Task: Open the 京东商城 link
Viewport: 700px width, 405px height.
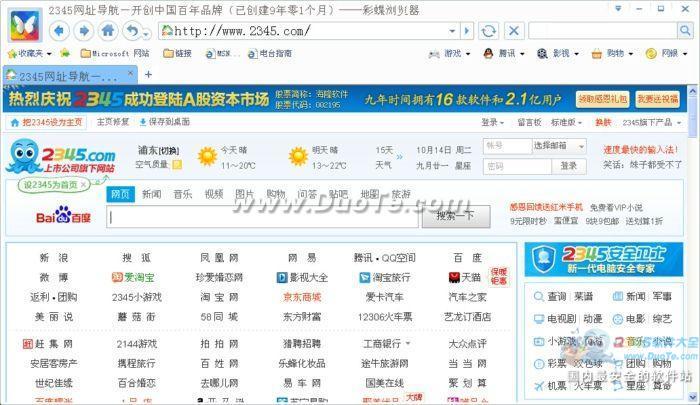Action: (x=302, y=297)
